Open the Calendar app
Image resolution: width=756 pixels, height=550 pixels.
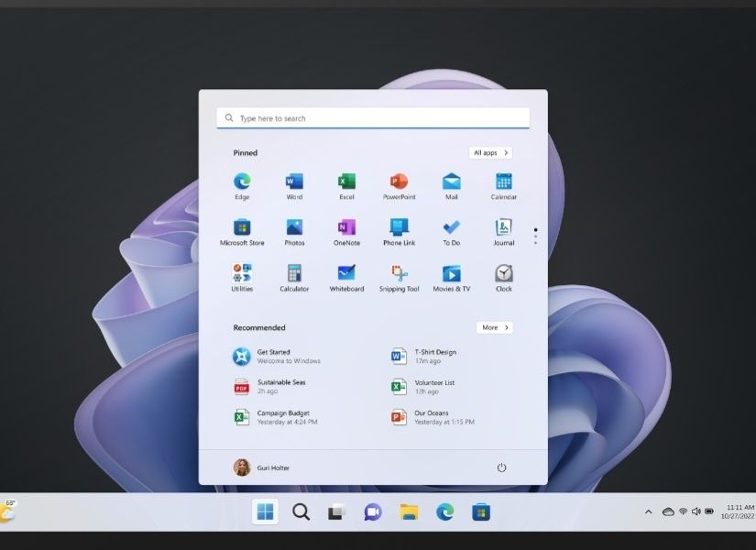pos(504,186)
